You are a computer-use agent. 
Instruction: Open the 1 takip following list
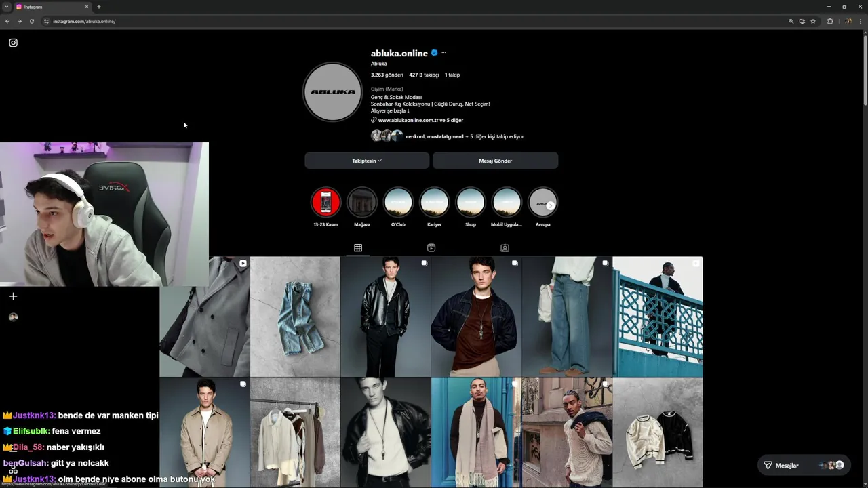pos(452,75)
